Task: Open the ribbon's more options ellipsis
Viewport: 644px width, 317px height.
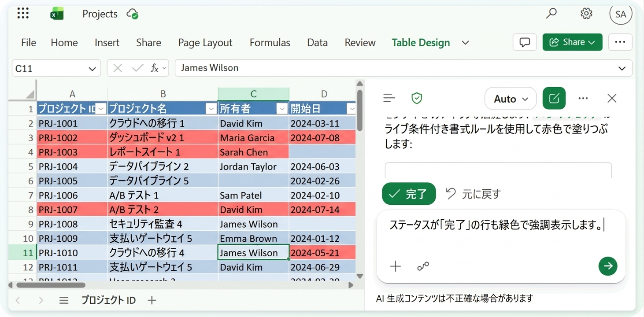Action: [620, 42]
